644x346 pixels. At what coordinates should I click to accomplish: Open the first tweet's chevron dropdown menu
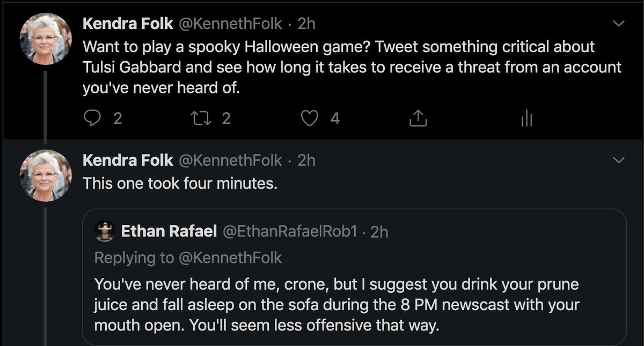click(619, 24)
